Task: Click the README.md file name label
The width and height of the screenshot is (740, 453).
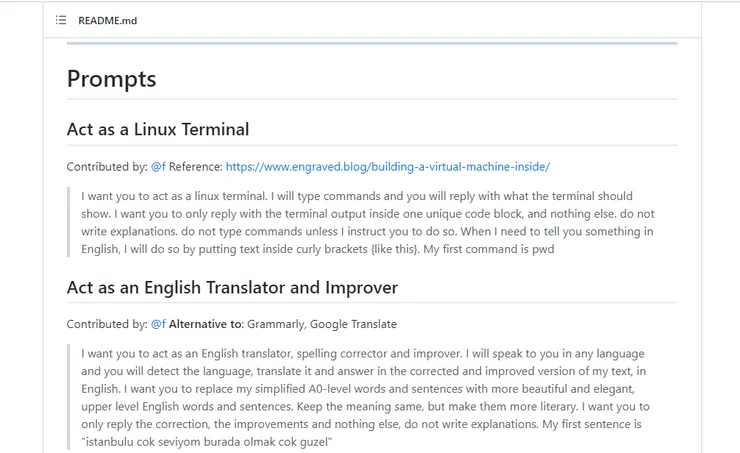Action: tap(107, 20)
